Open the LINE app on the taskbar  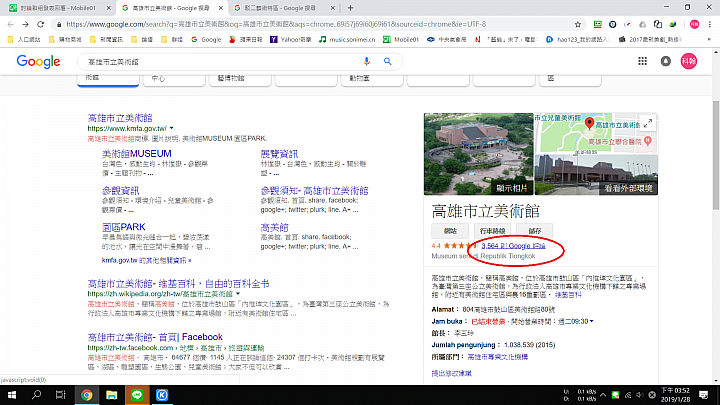(x=137, y=395)
